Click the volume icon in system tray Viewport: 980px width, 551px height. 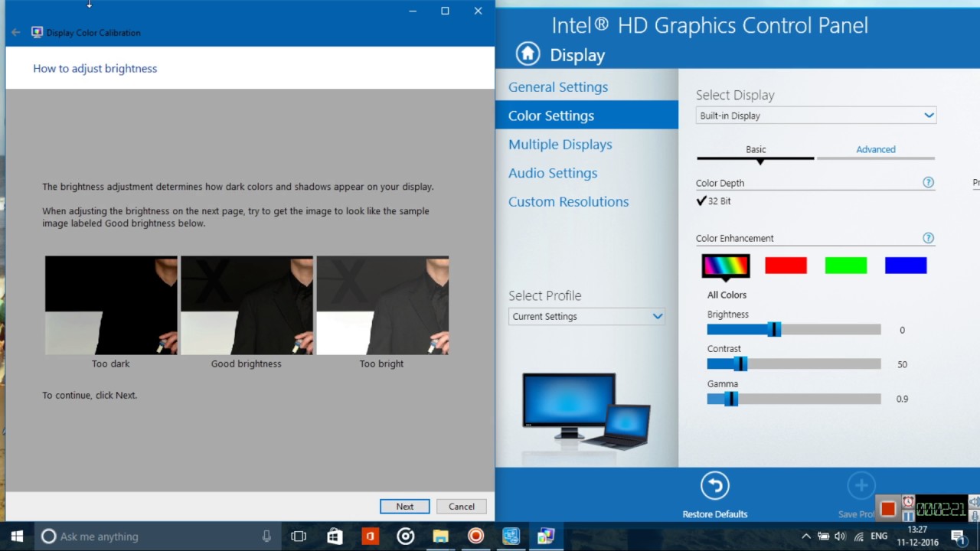click(x=841, y=536)
